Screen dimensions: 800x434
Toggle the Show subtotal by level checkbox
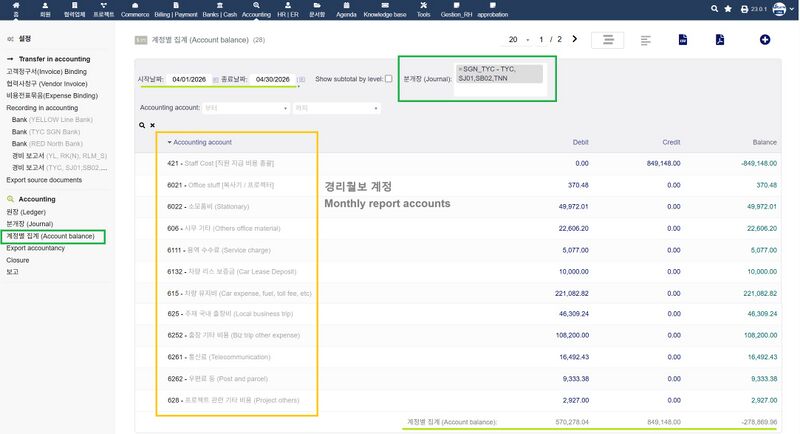(389, 79)
